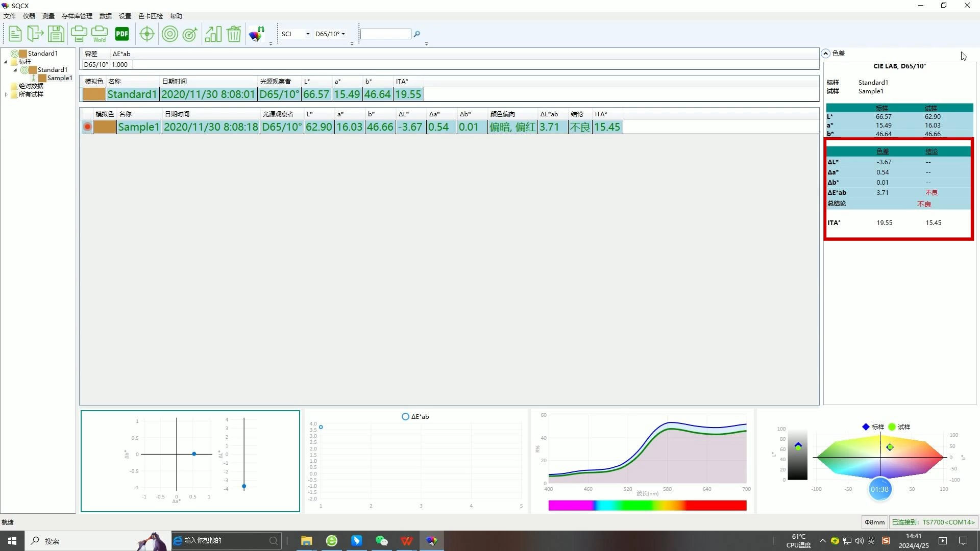Toggle the 试样 green legend marker
Screen dimensions: 980x551
click(892, 427)
